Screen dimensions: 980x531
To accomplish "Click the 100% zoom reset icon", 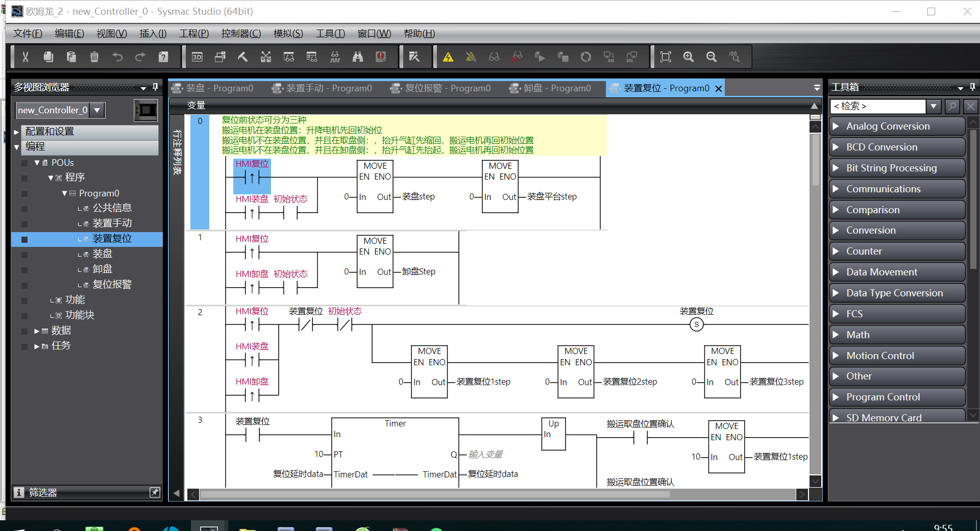I will [x=734, y=57].
